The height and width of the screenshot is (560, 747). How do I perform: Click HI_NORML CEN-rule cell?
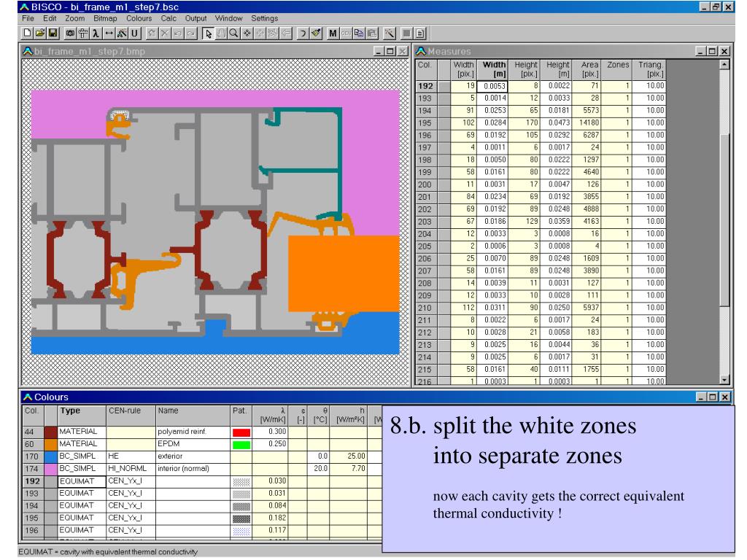point(131,469)
